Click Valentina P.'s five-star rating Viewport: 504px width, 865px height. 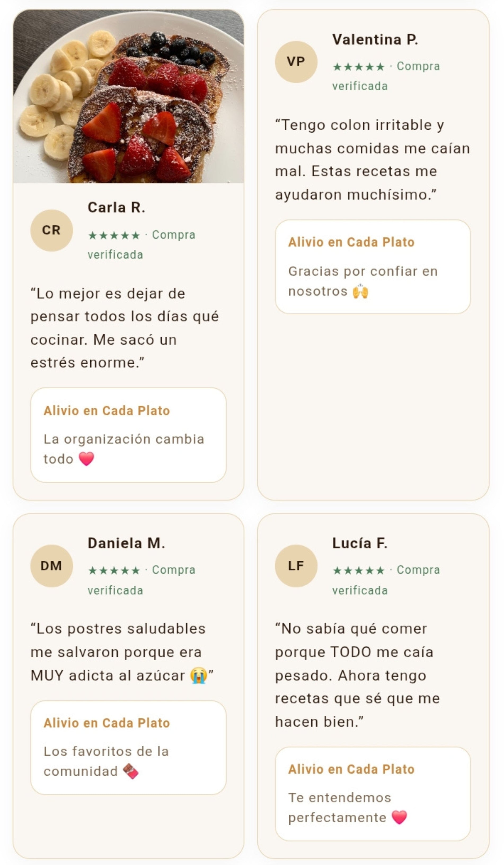pyautogui.click(x=359, y=67)
